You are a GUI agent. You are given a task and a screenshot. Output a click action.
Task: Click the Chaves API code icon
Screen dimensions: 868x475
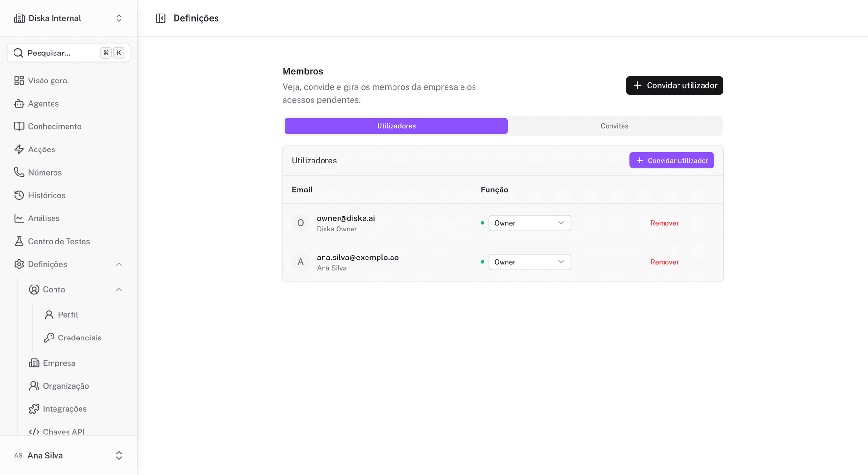pyautogui.click(x=34, y=432)
